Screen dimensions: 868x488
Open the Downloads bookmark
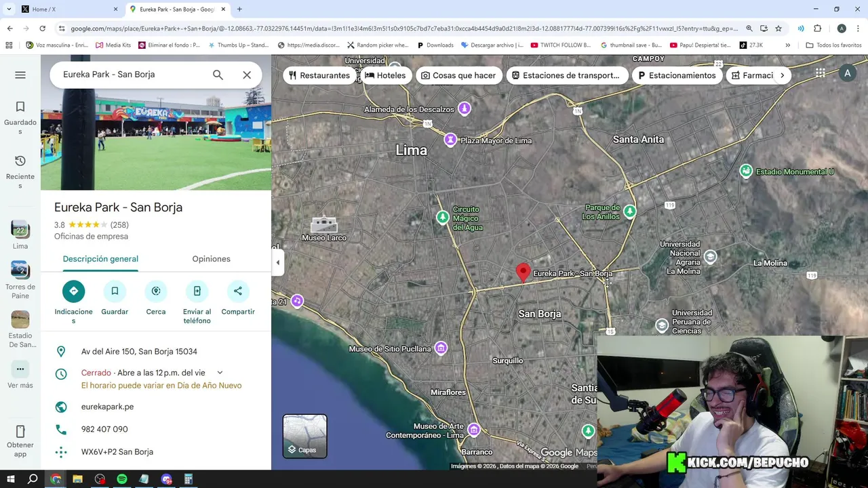[x=435, y=45]
